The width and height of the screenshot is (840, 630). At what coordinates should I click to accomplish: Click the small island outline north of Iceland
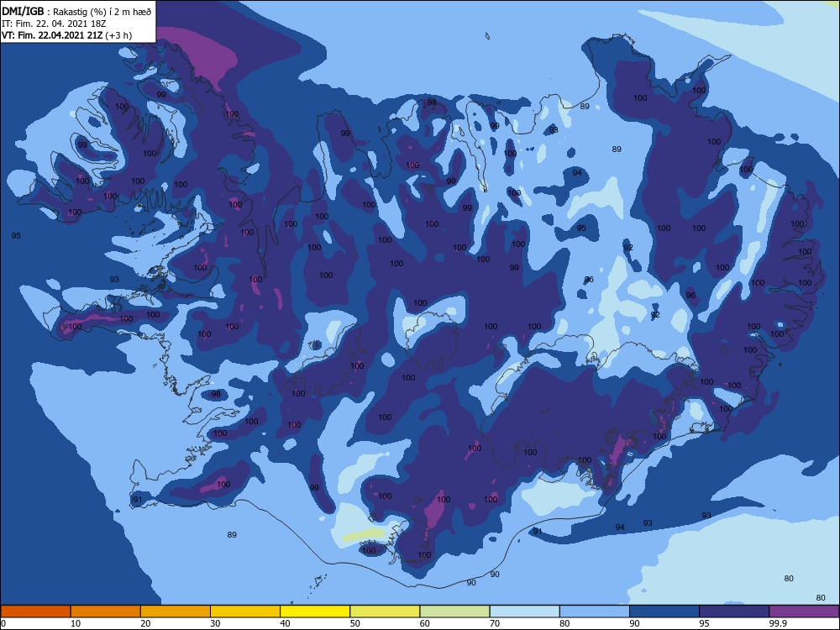point(487,36)
